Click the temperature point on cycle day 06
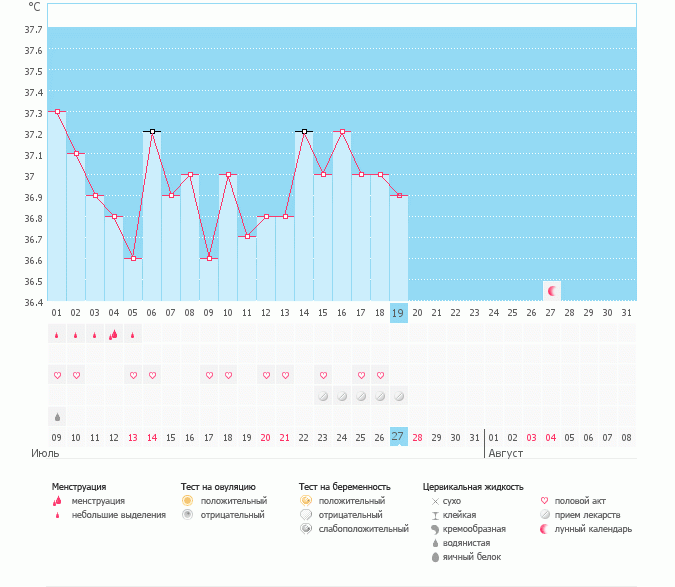The height and width of the screenshot is (587, 675). click(152, 131)
